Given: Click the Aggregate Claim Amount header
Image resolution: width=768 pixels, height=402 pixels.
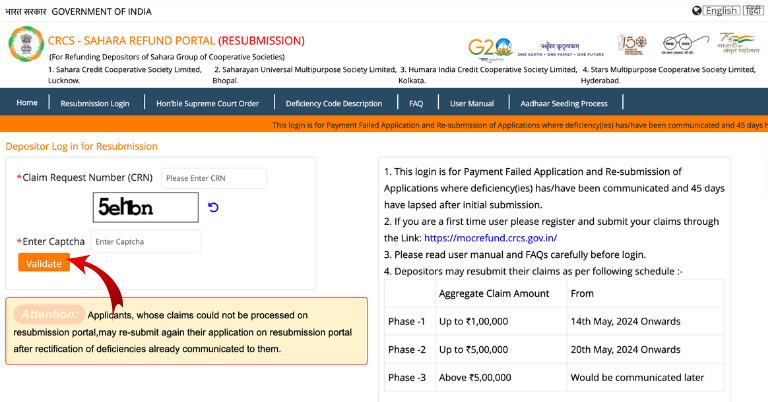Looking at the screenshot, I should (501, 293).
